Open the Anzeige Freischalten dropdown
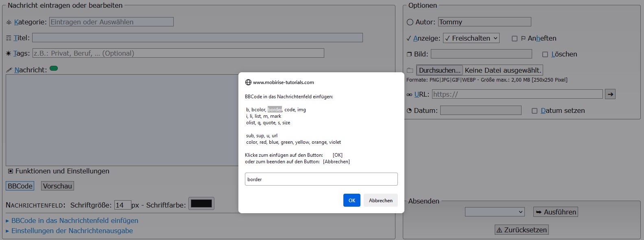The image size is (644, 240). pyautogui.click(x=471, y=38)
